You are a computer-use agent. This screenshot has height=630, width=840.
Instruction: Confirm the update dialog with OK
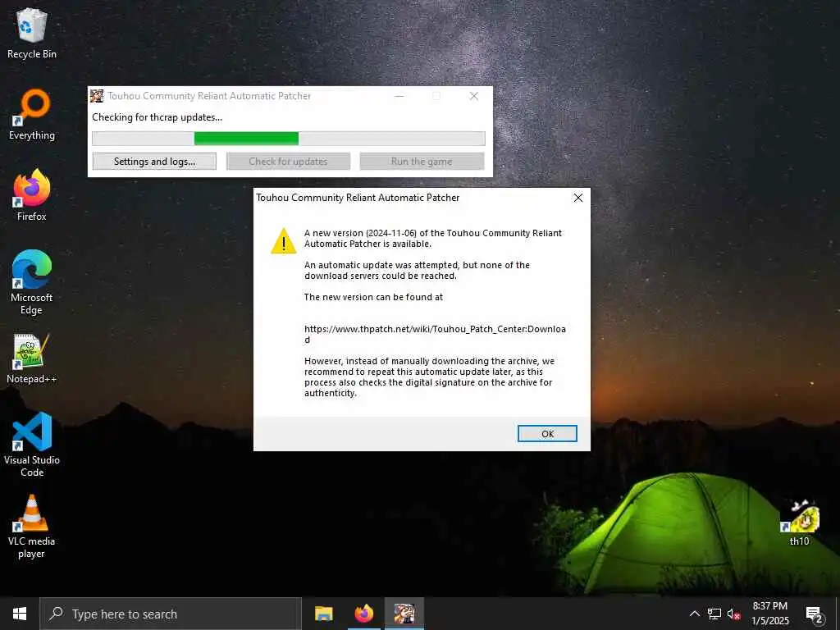[547, 433]
